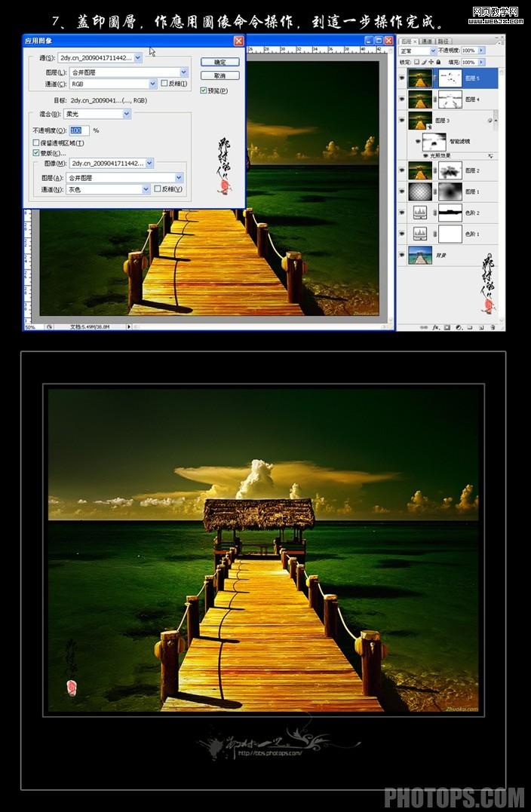Switch to the 路径 paths tab

(443, 41)
